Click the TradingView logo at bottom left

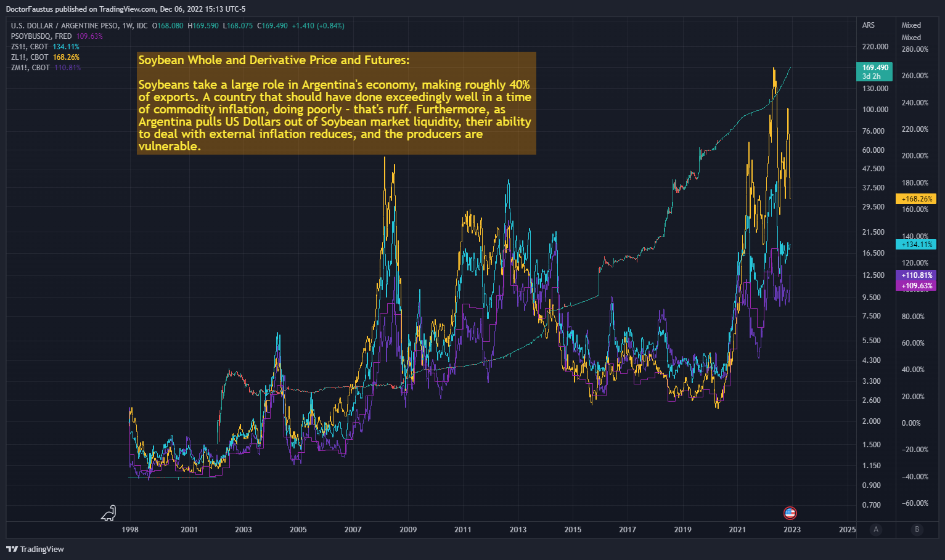click(35, 549)
